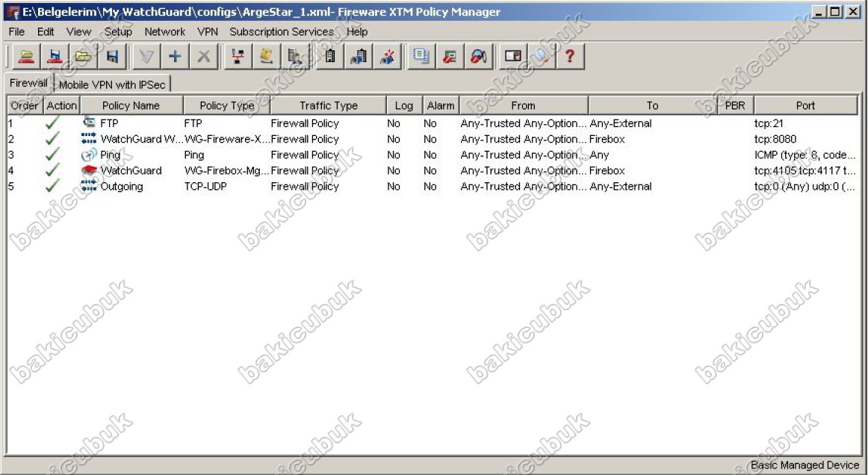Screen dimensions: 868x475
Task: Click the blue stacked documents toolbar icon
Action: point(421,56)
